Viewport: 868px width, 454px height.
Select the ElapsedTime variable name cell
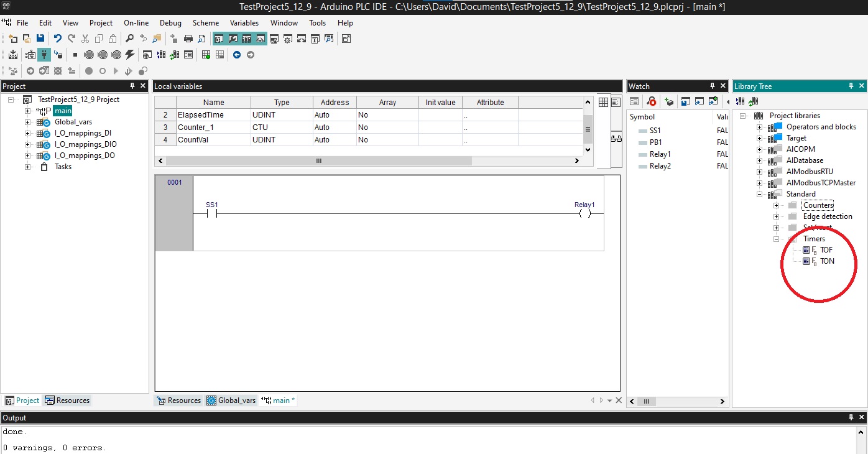click(x=213, y=115)
